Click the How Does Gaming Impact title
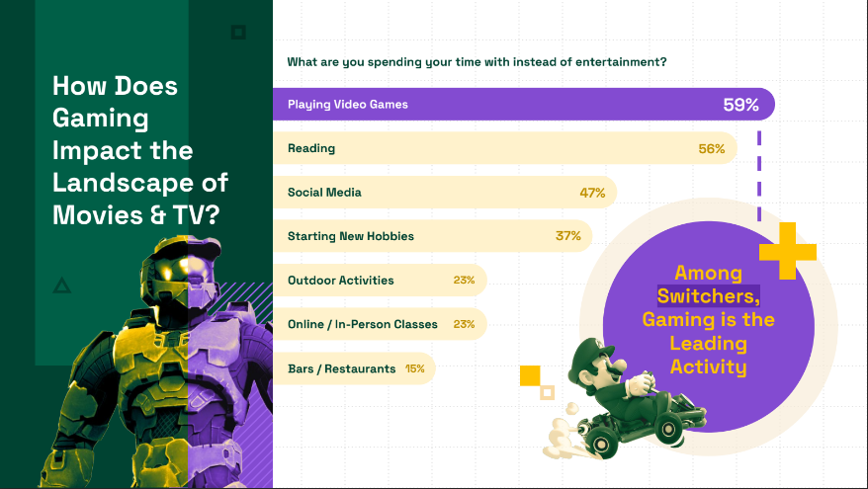 pos(140,150)
